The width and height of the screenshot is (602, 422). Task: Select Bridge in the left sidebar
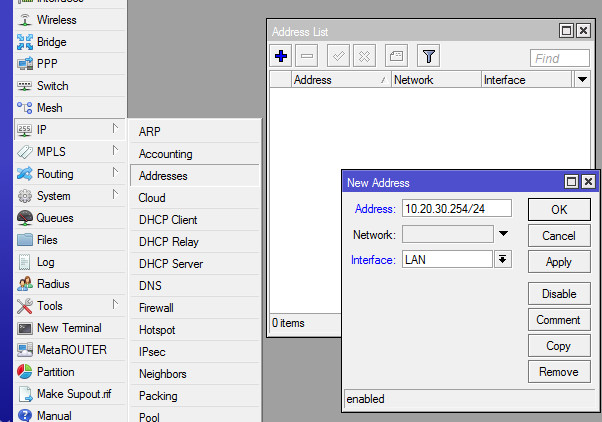pos(51,42)
